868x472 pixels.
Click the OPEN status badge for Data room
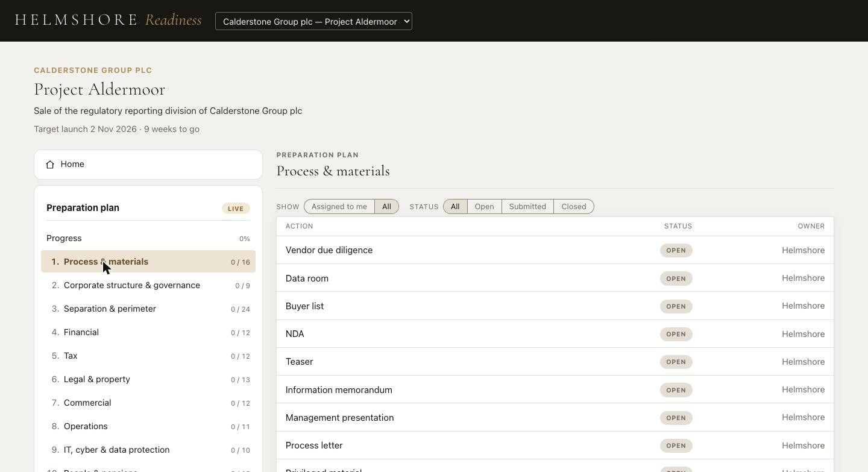(x=676, y=278)
